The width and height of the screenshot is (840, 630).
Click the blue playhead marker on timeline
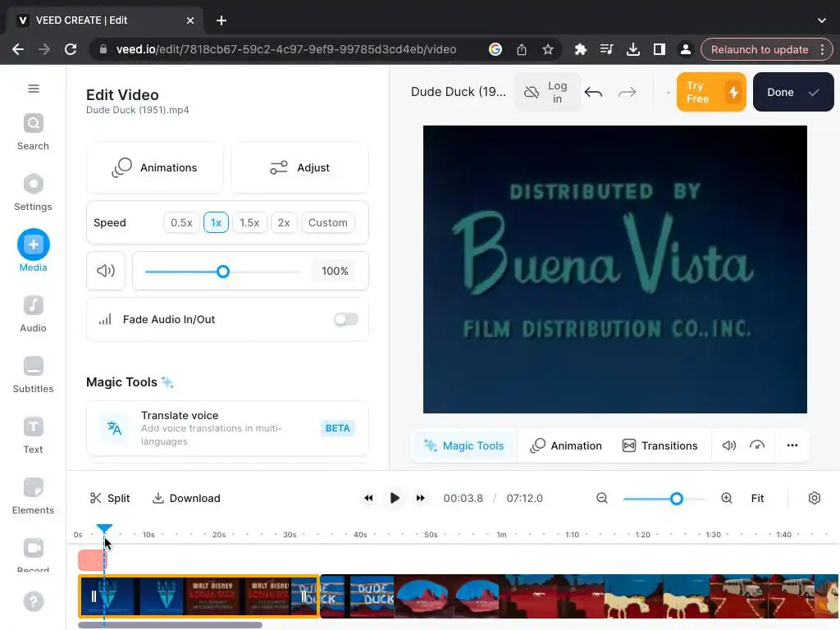click(104, 529)
